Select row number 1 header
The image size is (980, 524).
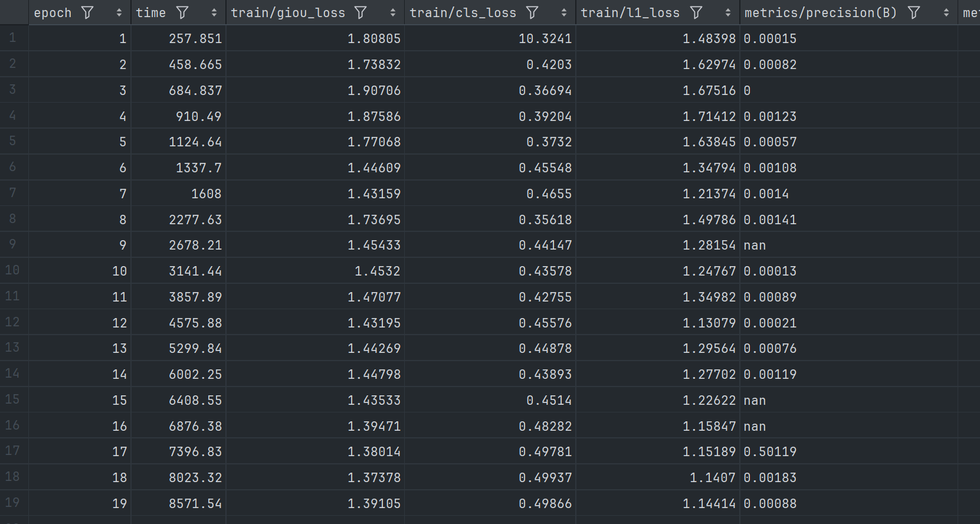pyautogui.click(x=13, y=38)
